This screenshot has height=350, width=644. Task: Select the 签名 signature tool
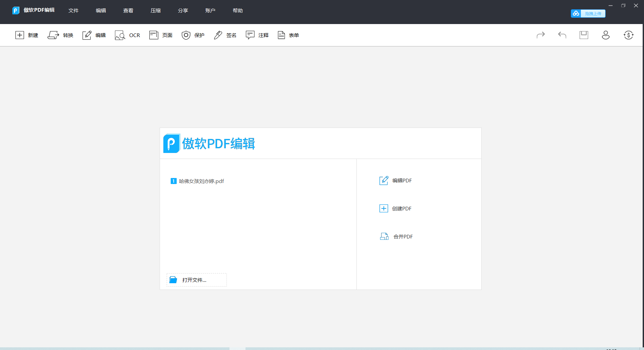225,35
